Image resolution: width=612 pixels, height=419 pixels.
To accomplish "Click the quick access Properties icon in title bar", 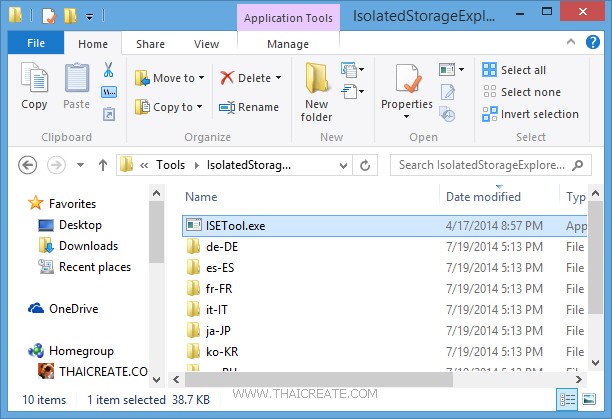I will (49, 16).
